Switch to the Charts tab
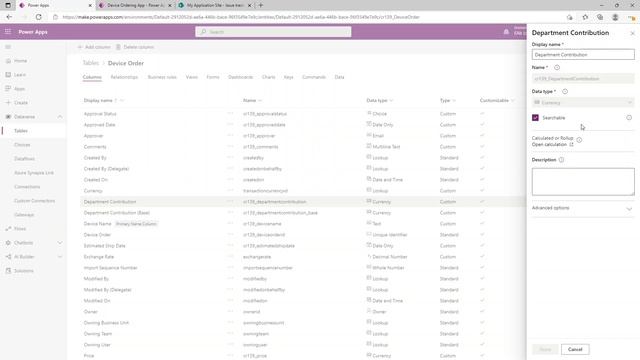This screenshot has width=640, height=360. tap(269, 77)
